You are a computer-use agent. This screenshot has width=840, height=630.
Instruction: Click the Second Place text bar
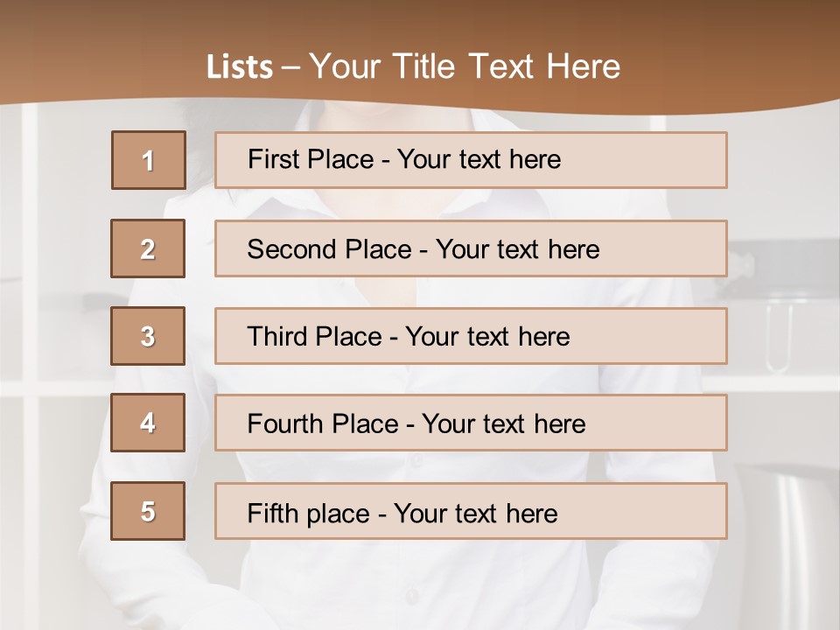471,248
